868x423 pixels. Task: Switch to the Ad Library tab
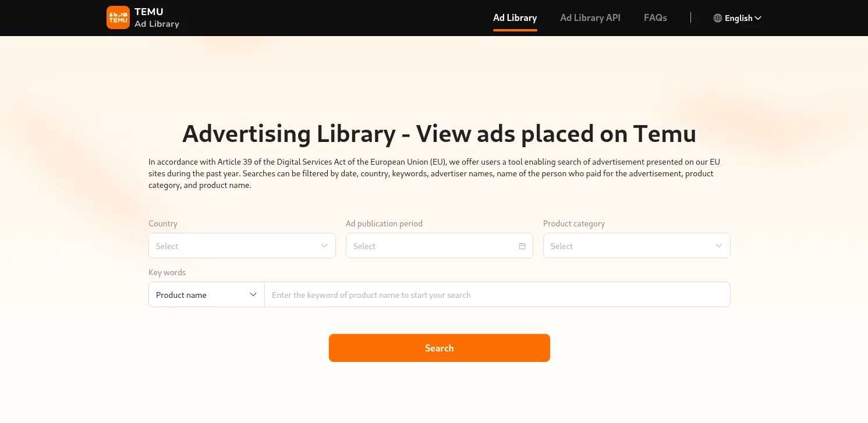(515, 17)
